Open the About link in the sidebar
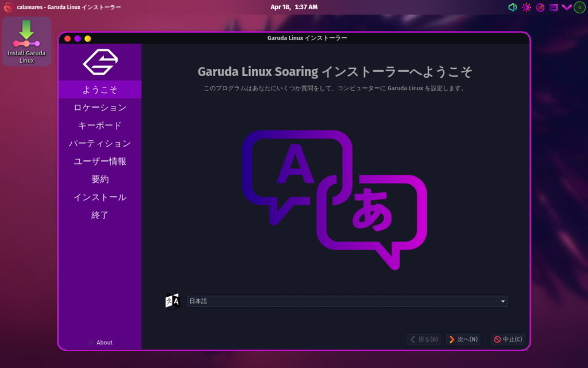The height and width of the screenshot is (368, 588). pyautogui.click(x=100, y=343)
